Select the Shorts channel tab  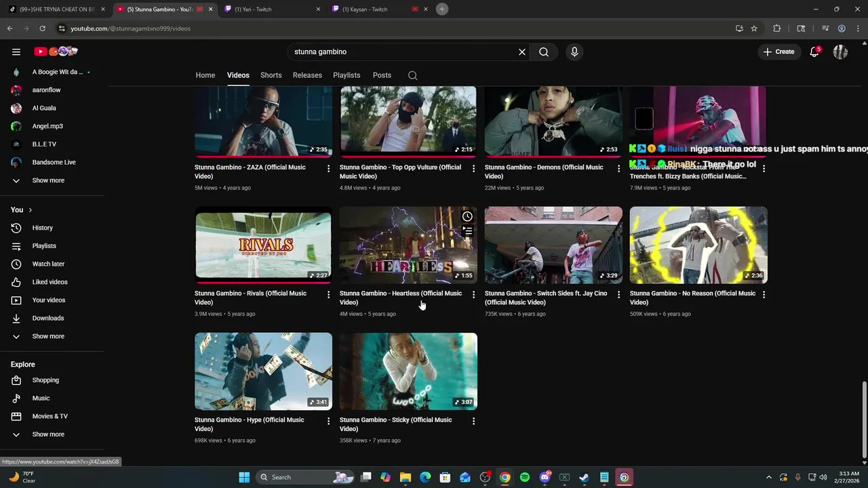271,75
